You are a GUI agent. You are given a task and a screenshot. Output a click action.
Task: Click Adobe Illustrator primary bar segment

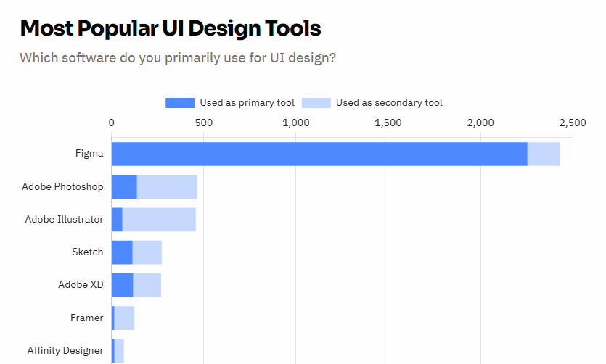click(x=117, y=220)
